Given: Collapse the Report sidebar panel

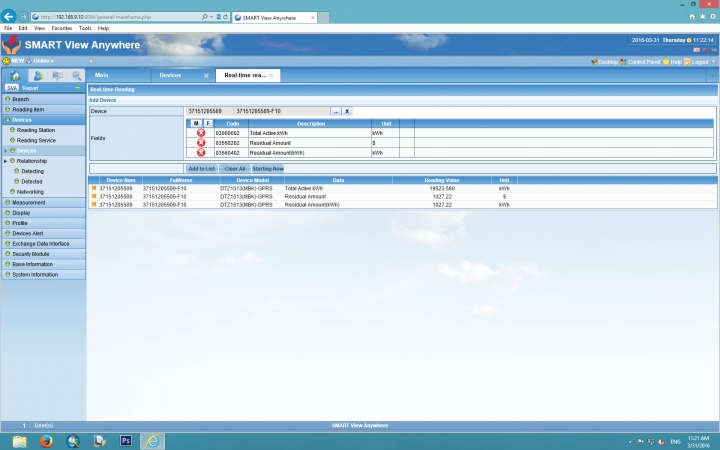Looking at the screenshot, I should coord(77,87).
